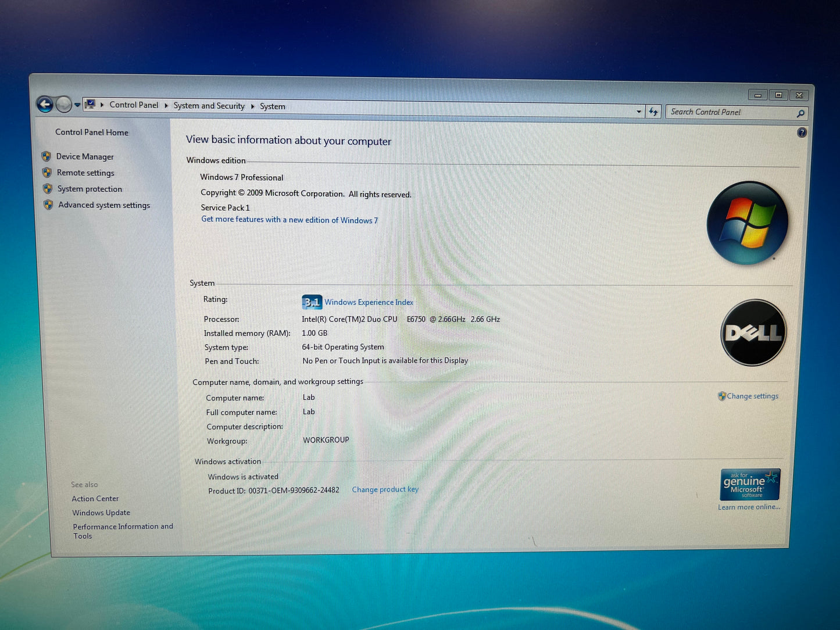Expand the address bar history dropdown
This screenshot has height=630, width=840.
pyautogui.click(x=638, y=111)
